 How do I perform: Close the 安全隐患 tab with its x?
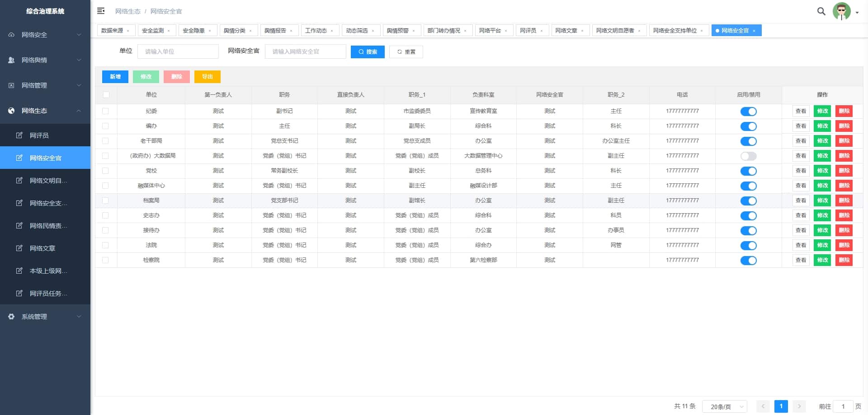click(x=210, y=31)
